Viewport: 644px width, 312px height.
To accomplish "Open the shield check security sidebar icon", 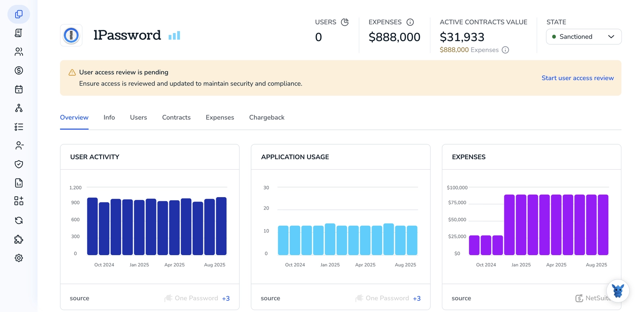I will click(19, 164).
